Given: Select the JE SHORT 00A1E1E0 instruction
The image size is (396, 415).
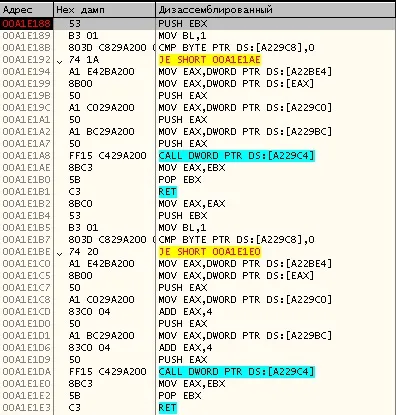Looking at the screenshot, I should coord(209,252).
